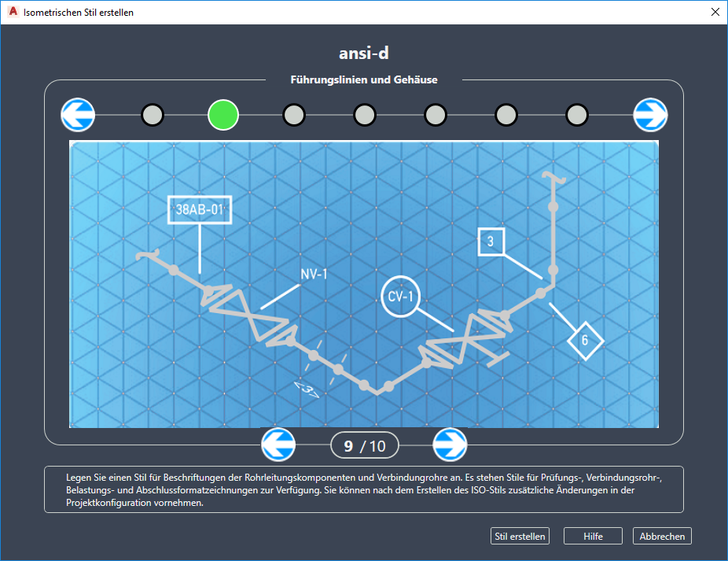Select the fifth step circle
Image resolution: width=728 pixels, height=561 pixels.
click(436, 115)
